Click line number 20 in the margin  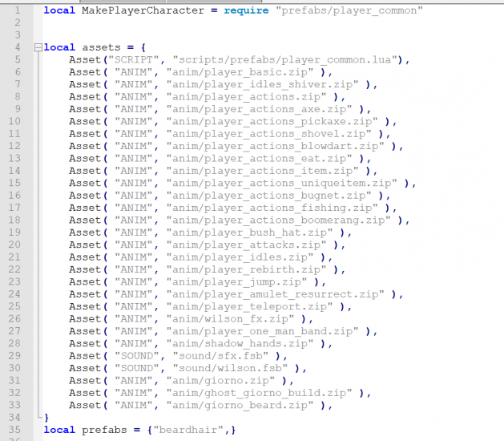pyautogui.click(x=14, y=245)
